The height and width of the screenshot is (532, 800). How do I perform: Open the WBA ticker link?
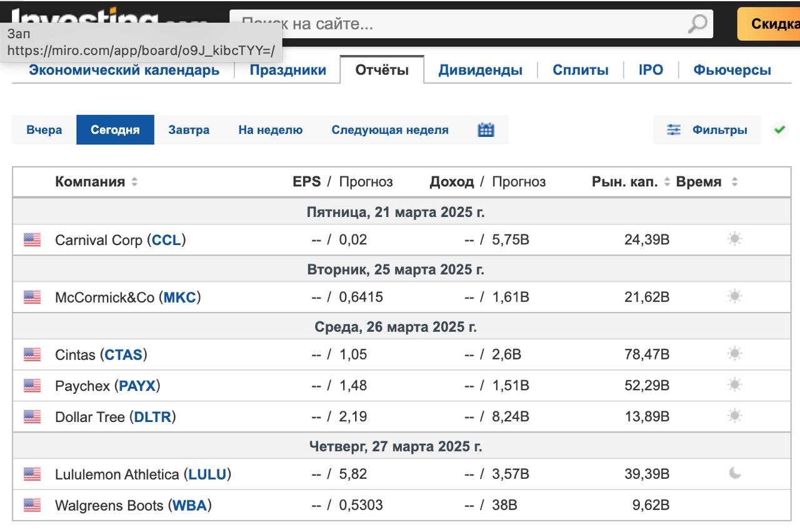click(190, 506)
